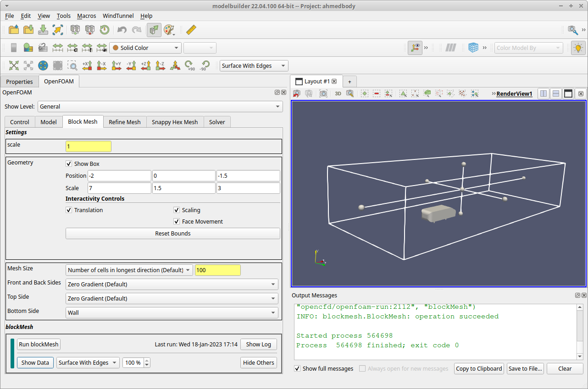Open the Solid Color coloring dropdown
This screenshot has width=588, height=389.
145,48
